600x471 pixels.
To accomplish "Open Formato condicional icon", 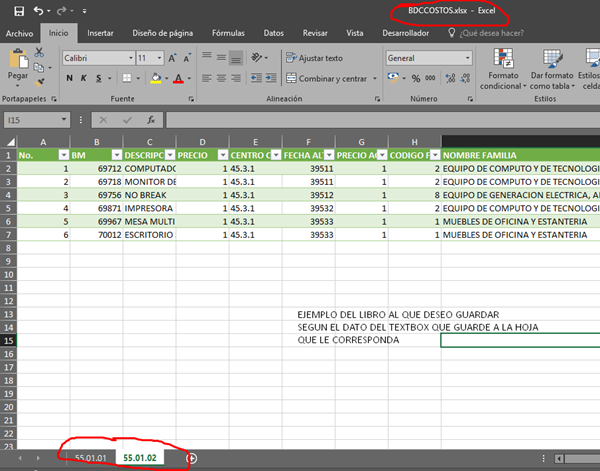I will pos(504,59).
